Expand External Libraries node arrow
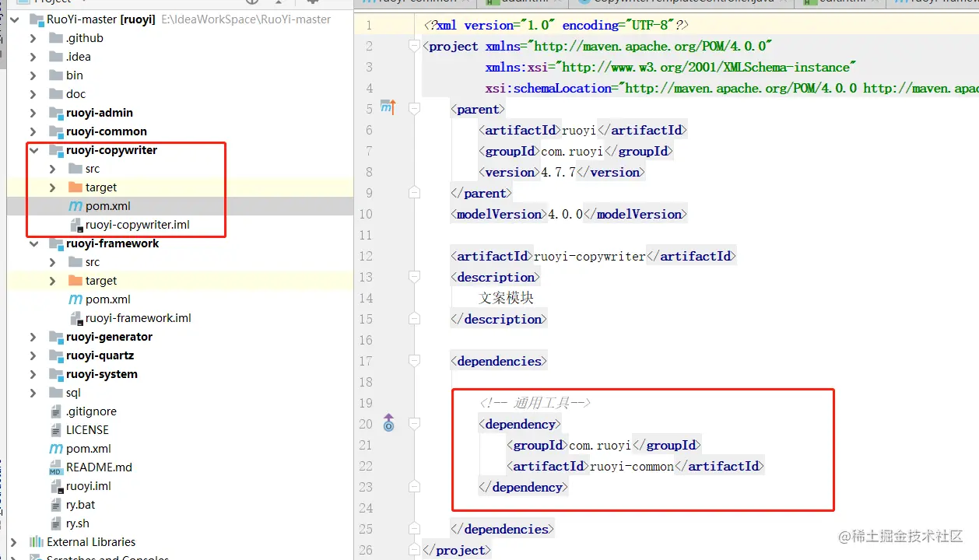Viewport: 979px width, 560px height. [x=14, y=542]
